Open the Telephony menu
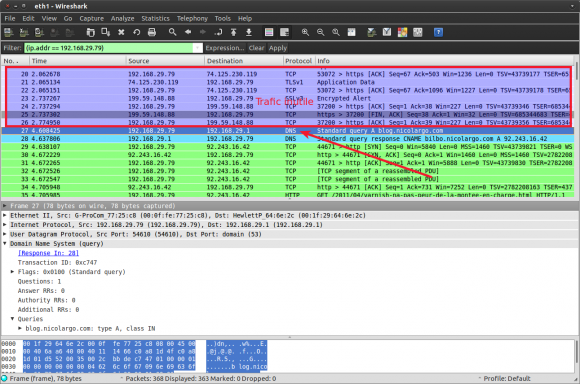The image size is (580, 384). (x=192, y=18)
